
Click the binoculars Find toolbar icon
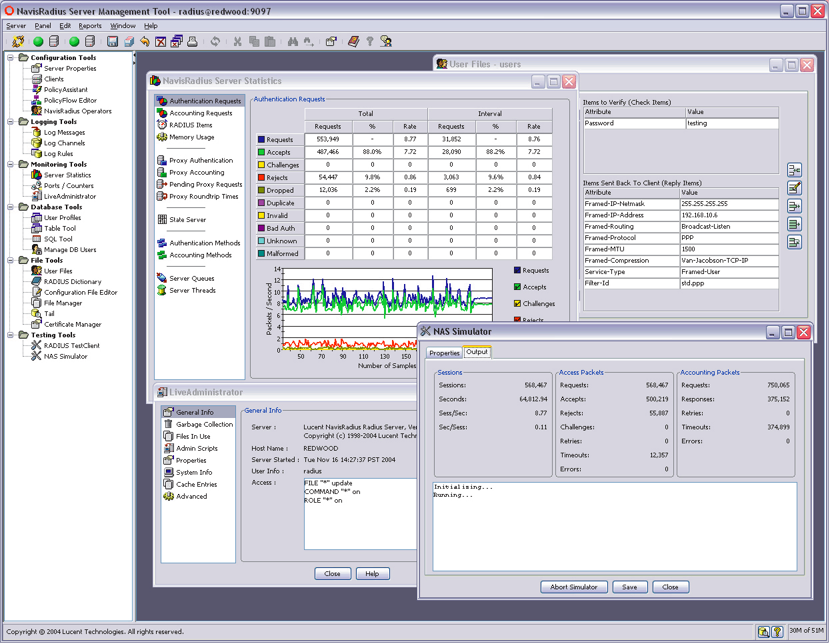coord(293,41)
